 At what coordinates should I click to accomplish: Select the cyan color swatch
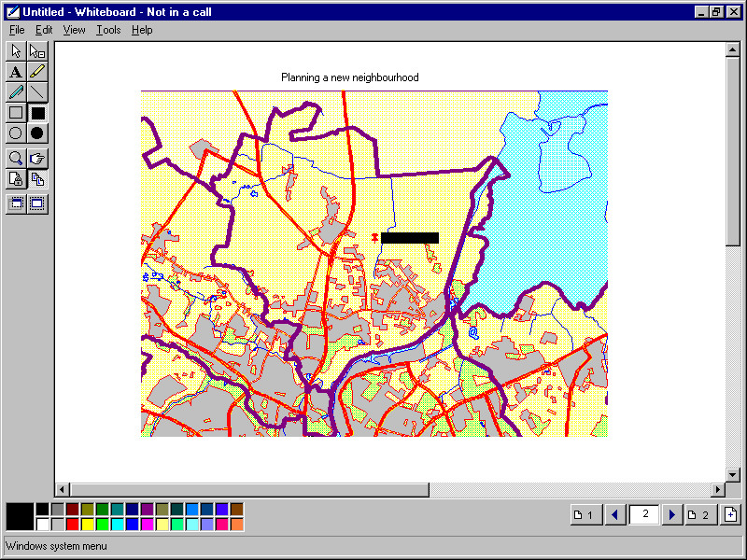click(118, 525)
